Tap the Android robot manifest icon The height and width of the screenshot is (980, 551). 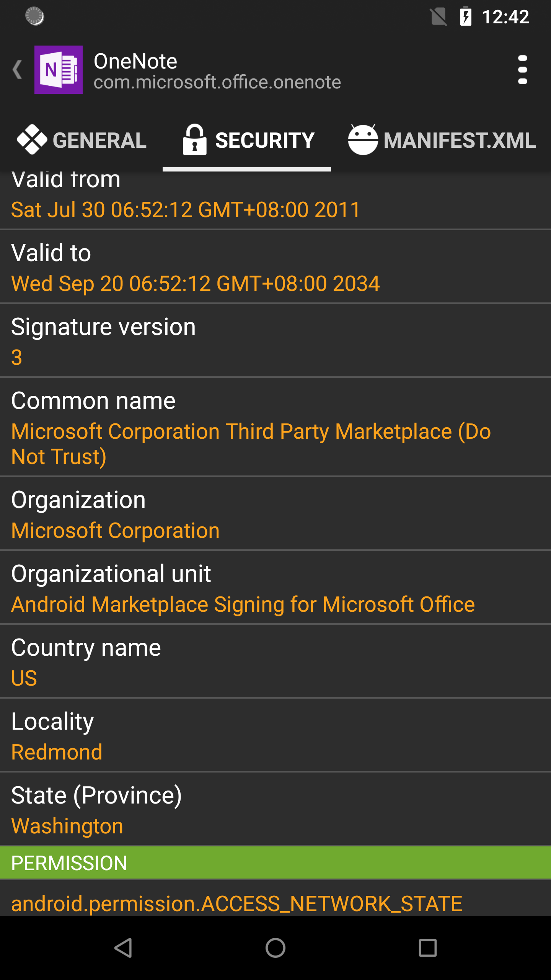coord(362,140)
